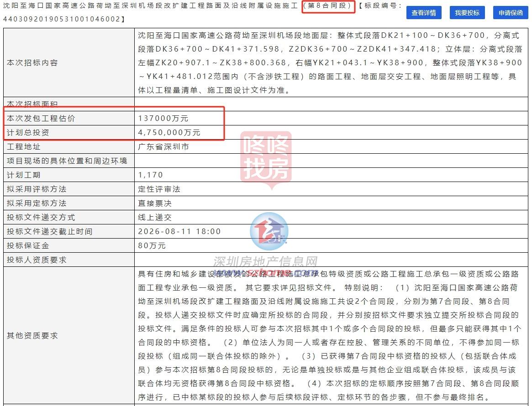Select the 投标人资质要求 label
Viewport: 532px width, 406px height.
pos(37,260)
